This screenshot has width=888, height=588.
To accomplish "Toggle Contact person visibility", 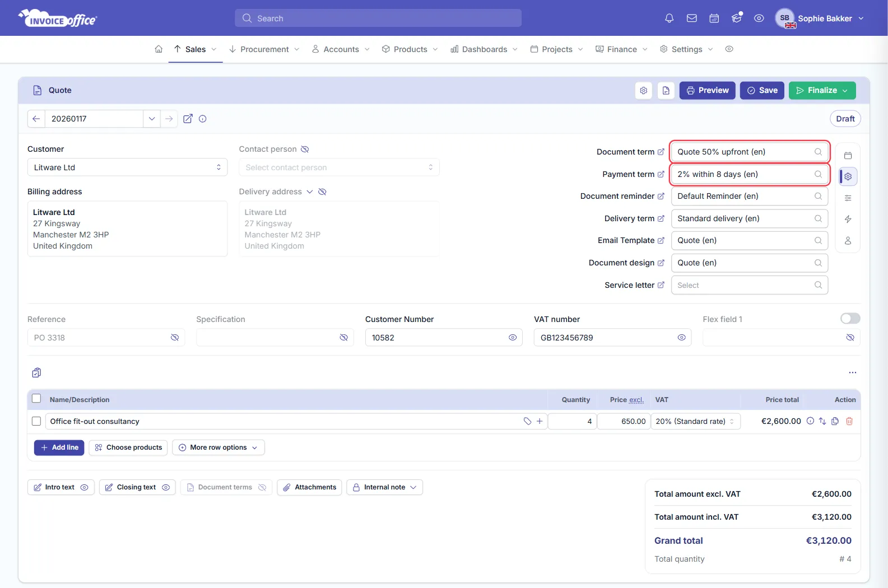I will click(x=305, y=149).
